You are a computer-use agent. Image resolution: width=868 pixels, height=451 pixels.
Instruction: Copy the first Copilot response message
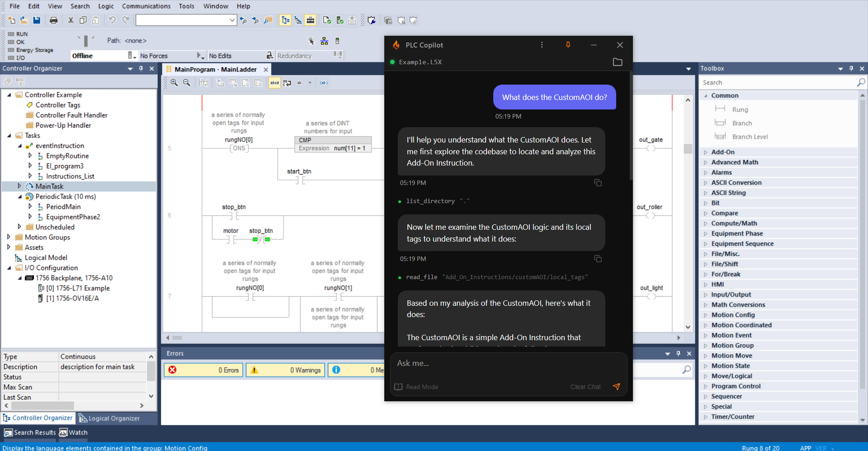598,183
